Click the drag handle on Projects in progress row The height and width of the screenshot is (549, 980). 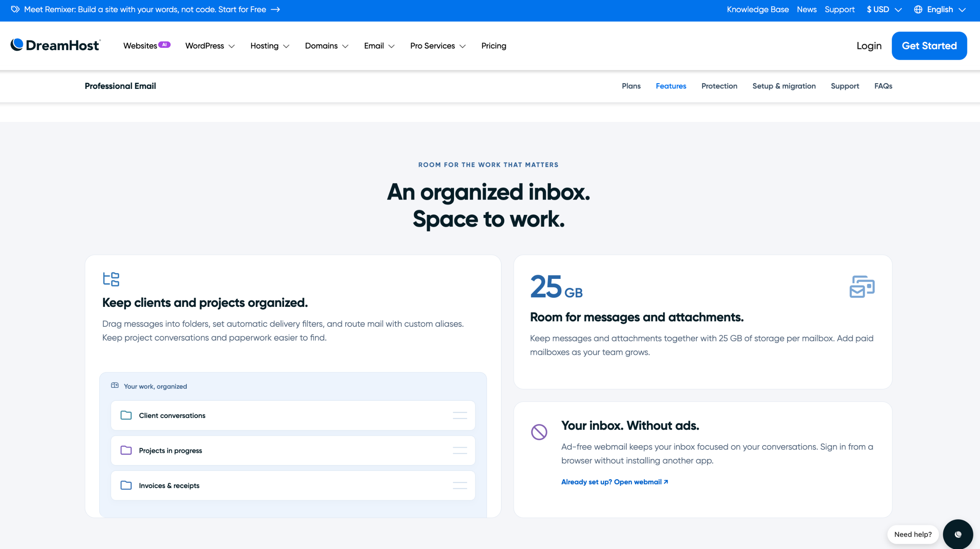point(460,450)
